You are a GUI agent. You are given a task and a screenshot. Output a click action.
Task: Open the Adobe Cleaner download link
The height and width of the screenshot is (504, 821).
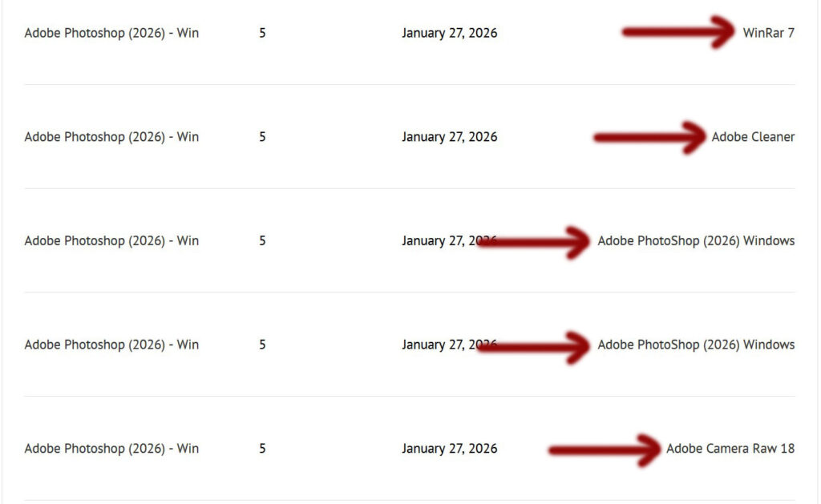click(753, 137)
